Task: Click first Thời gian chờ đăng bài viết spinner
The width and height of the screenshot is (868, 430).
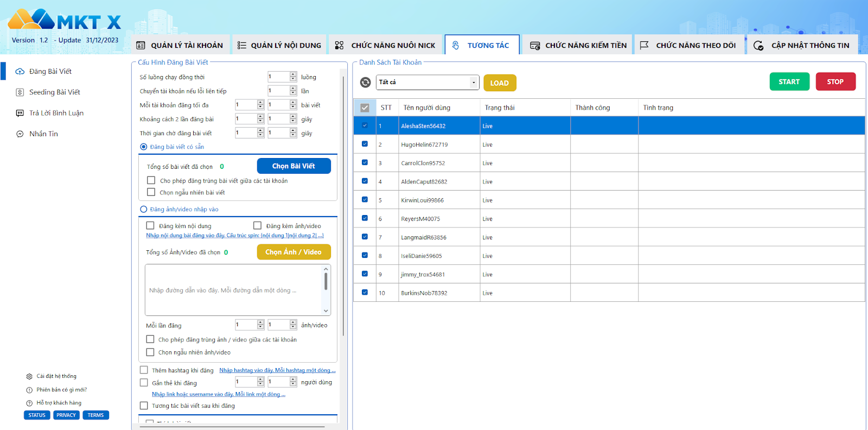Action: coord(250,132)
